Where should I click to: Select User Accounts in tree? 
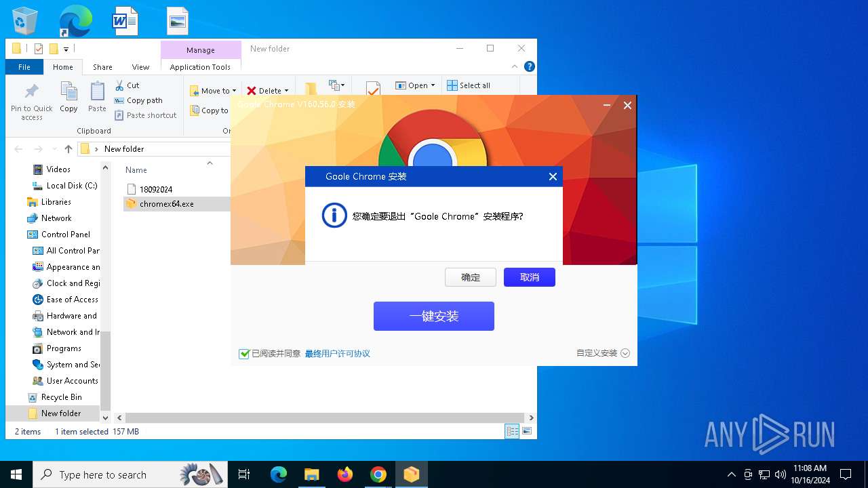point(72,381)
